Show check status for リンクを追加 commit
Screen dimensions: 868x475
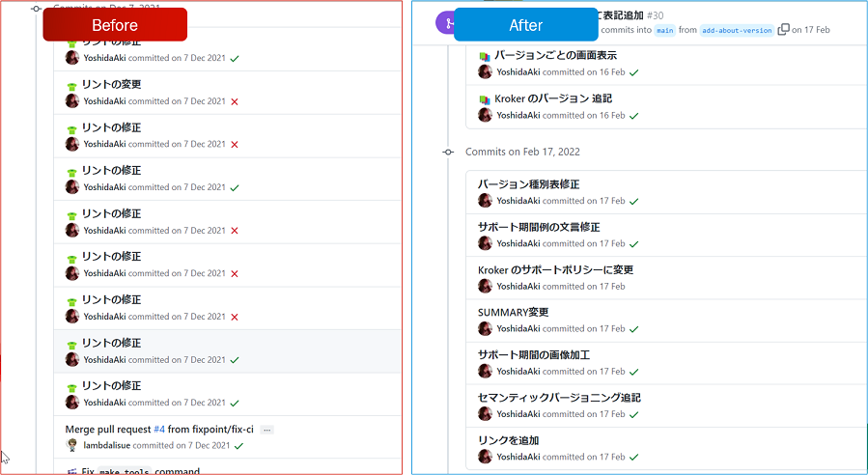click(x=634, y=458)
